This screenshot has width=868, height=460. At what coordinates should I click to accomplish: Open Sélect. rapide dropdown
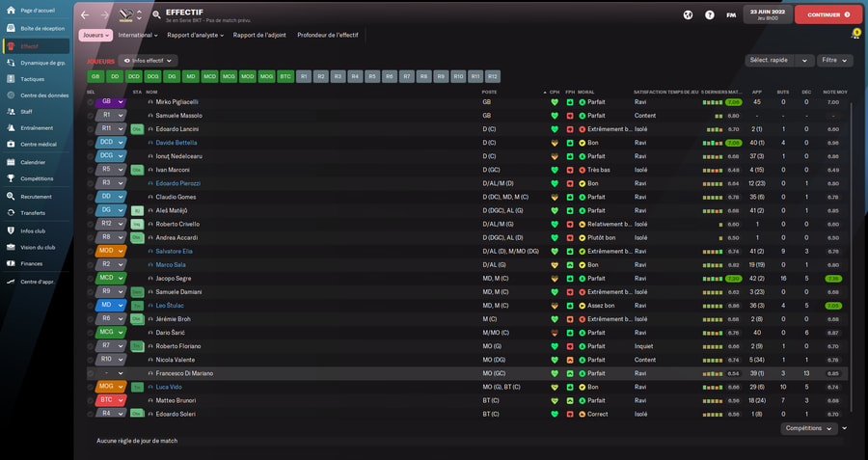click(779, 61)
